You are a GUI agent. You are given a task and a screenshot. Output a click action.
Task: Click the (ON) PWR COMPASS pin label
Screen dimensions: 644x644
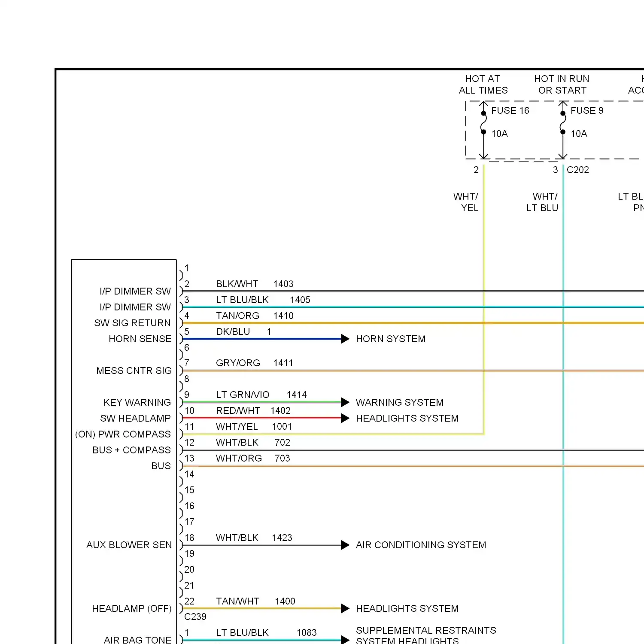123,434
